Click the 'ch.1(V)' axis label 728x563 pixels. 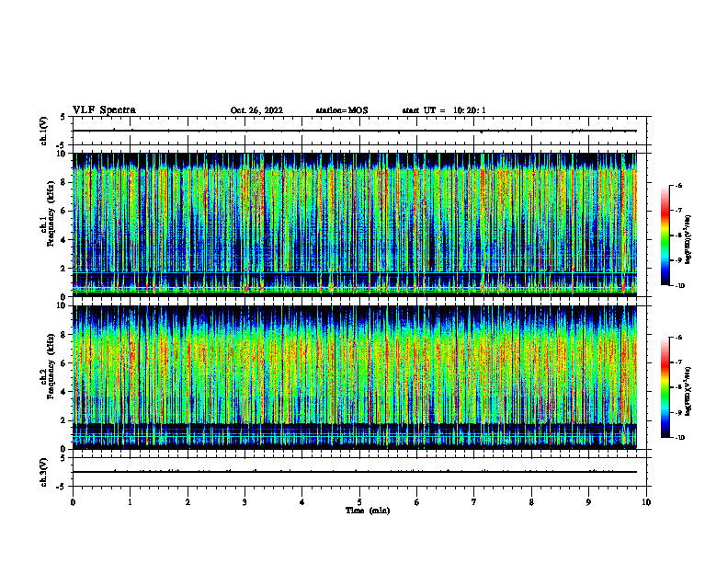pyautogui.click(x=43, y=131)
